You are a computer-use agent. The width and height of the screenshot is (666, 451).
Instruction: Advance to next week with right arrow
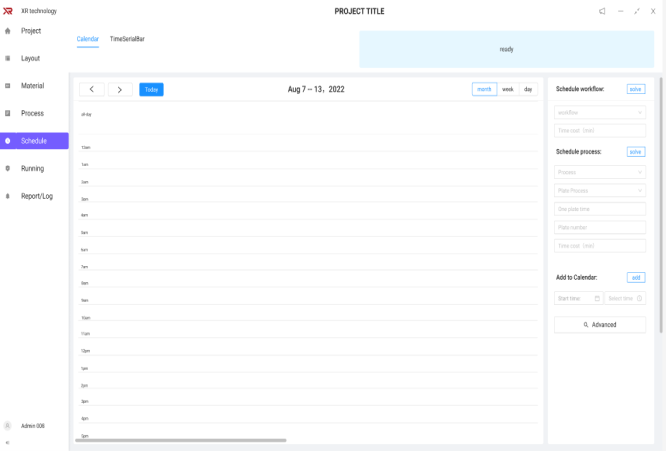120,89
